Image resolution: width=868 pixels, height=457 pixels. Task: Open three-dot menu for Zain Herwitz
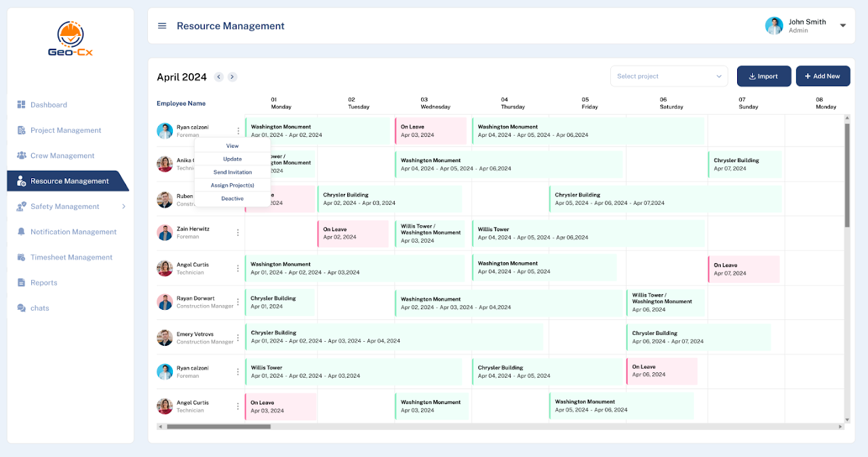tap(237, 233)
